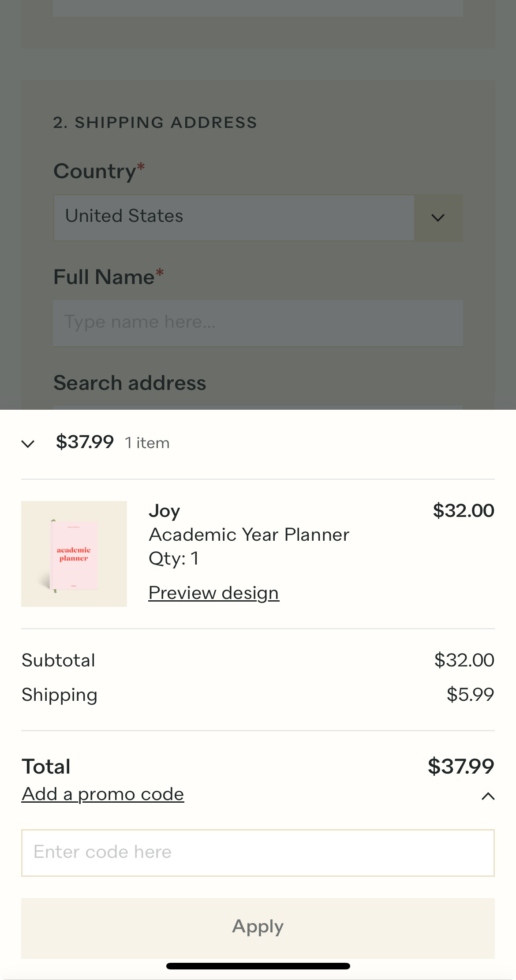Open the Preview design link
This screenshot has height=980, width=516.
point(213,593)
